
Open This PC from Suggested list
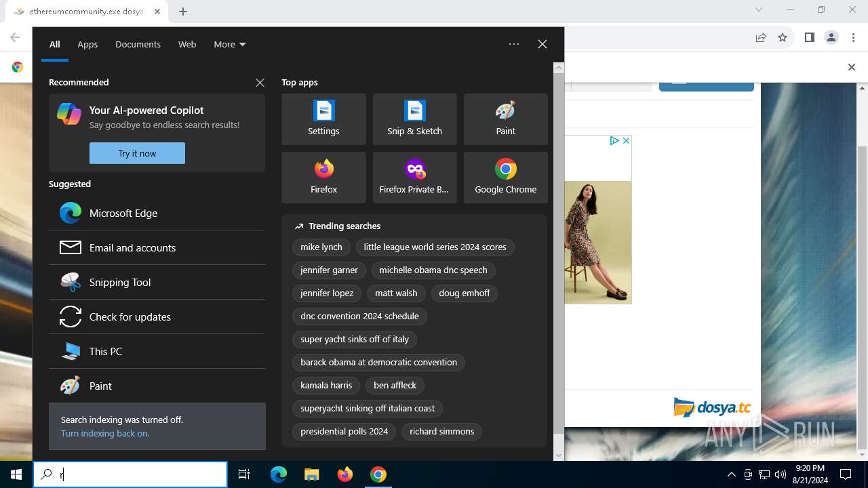coord(157,351)
